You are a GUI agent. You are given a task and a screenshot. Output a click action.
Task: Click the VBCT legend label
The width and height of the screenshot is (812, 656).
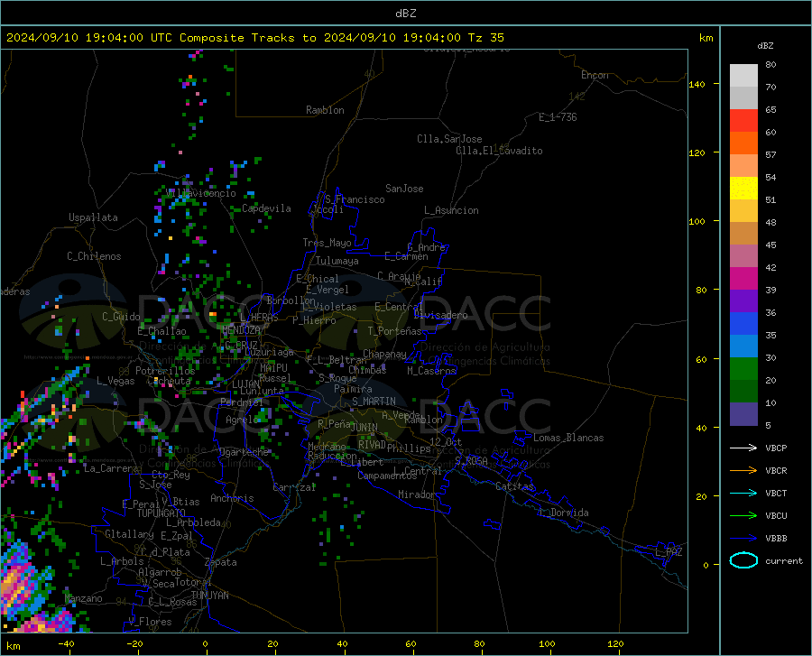[776, 493]
